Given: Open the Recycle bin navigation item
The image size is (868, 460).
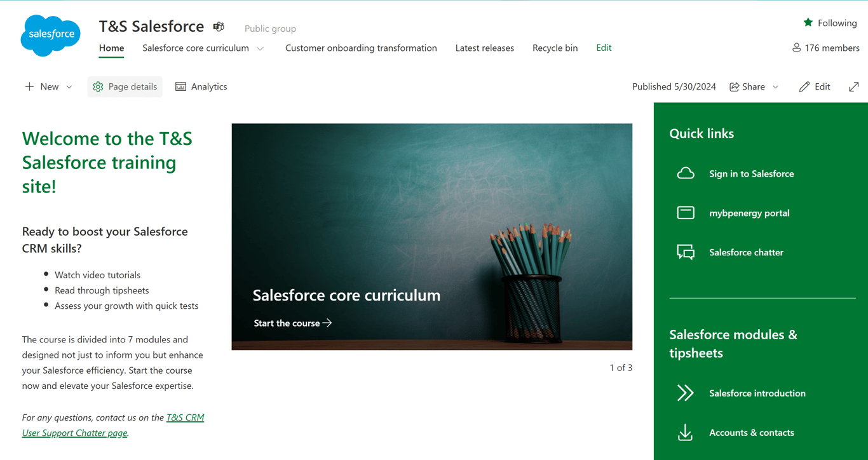Looking at the screenshot, I should [555, 48].
